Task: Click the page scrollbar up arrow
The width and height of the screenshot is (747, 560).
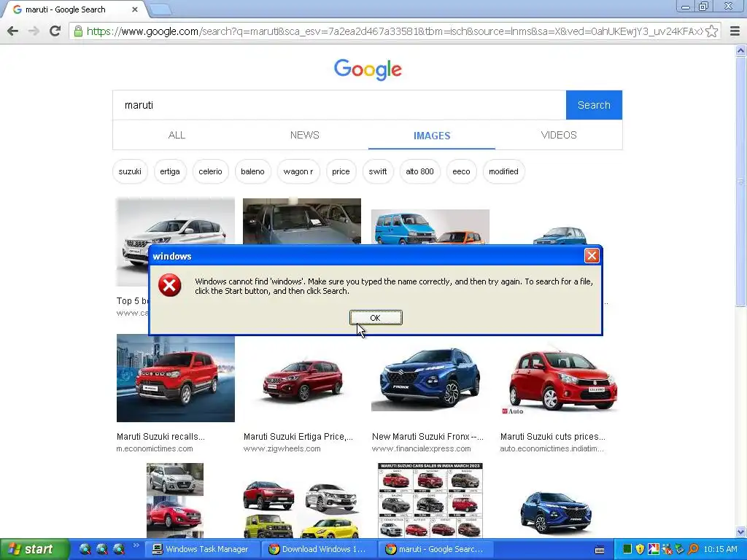Action: coord(741,50)
